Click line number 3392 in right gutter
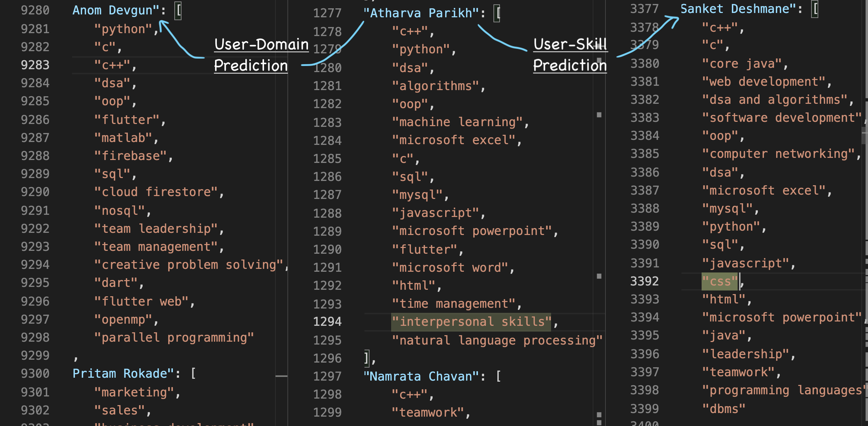The width and height of the screenshot is (868, 426). pos(644,281)
